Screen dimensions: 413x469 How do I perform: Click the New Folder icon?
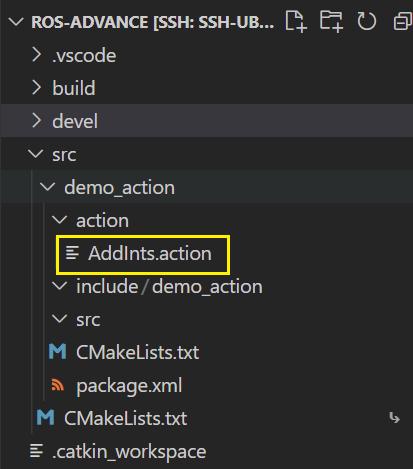(331, 22)
